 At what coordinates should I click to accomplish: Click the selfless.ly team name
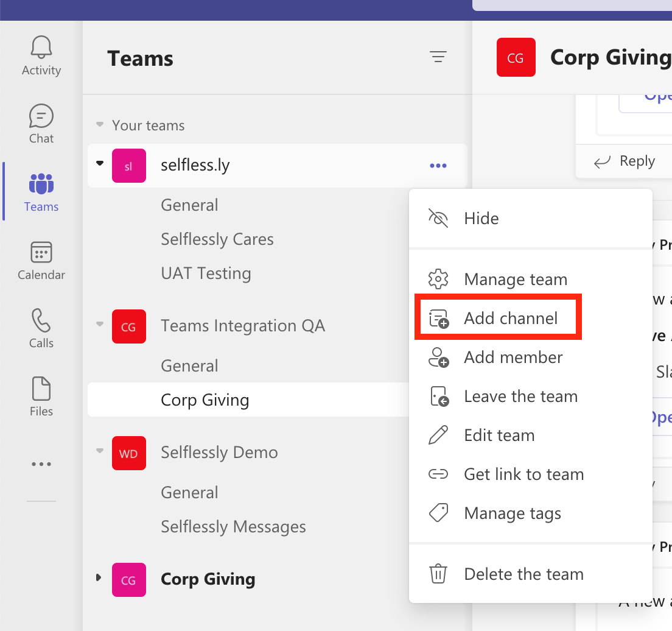[x=195, y=165]
